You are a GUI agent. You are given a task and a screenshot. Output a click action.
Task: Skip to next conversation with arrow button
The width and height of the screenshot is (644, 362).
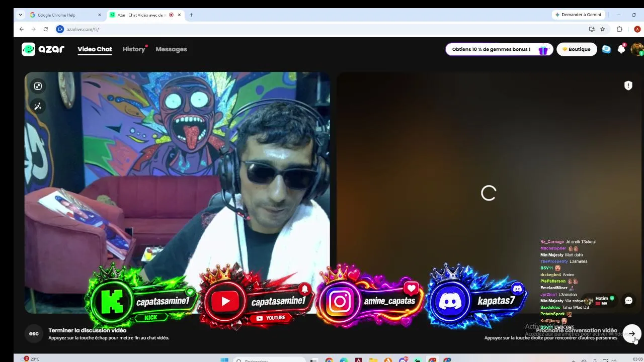[632, 334]
